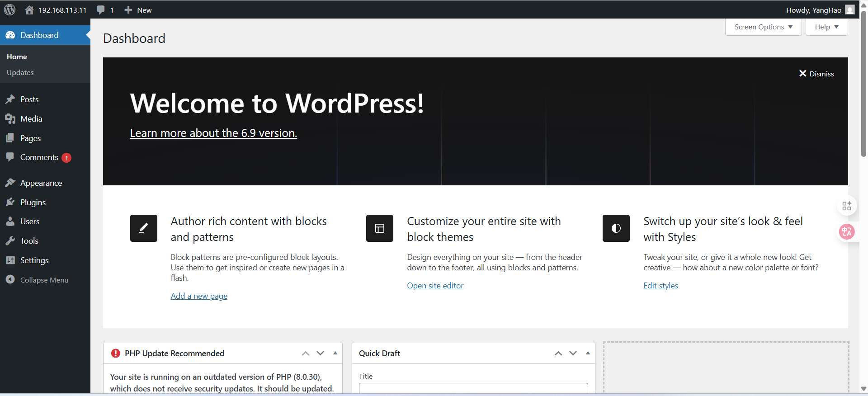Click the pencil icon for blocks and patterns
This screenshot has height=396, width=868.
tap(144, 228)
